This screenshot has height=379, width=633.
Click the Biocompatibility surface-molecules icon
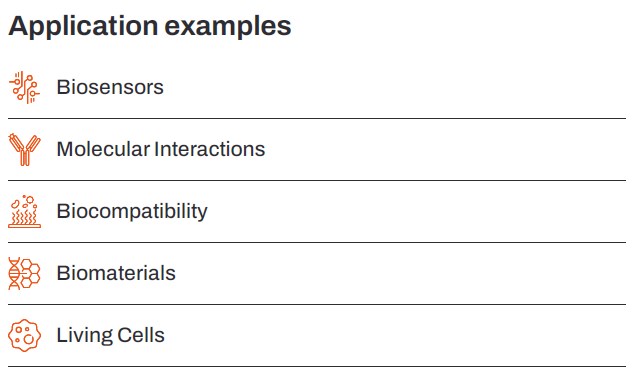(24, 211)
